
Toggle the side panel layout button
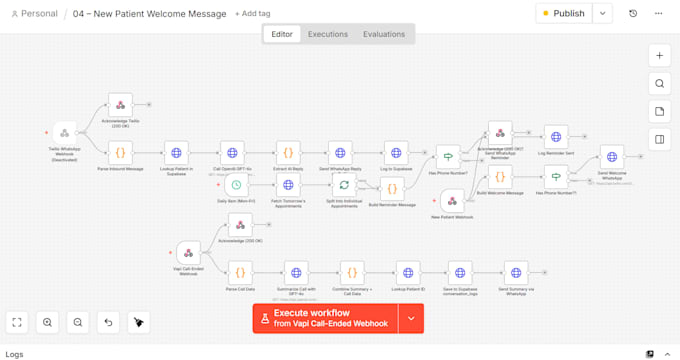point(660,139)
